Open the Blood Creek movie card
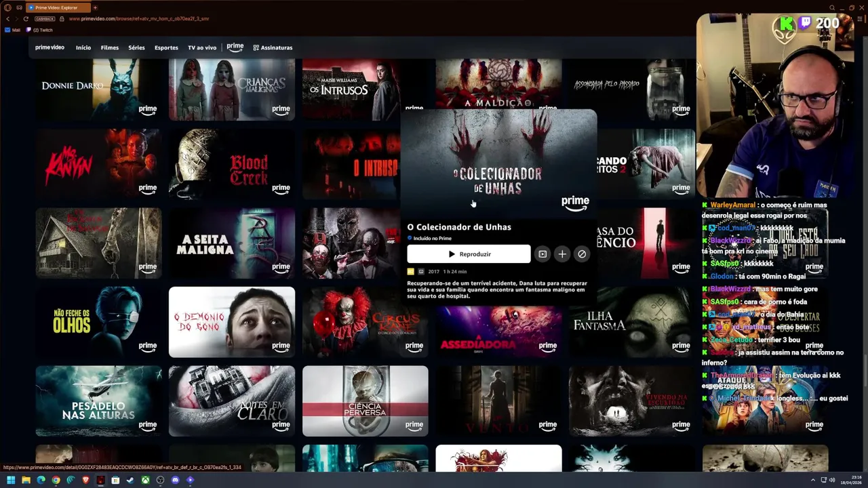The height and width of the screenshot is (488, 868). tap(232, 163)
